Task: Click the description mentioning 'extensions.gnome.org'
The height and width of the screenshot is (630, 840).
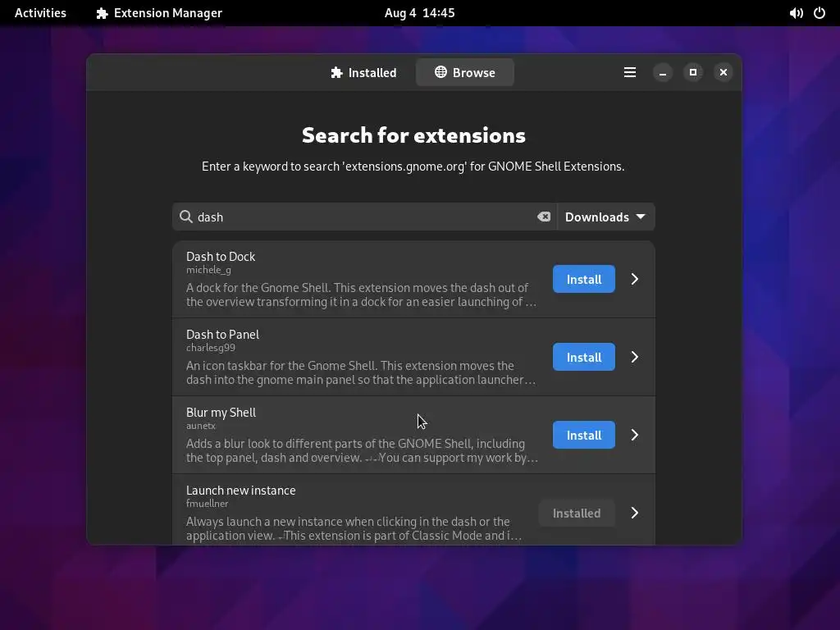Action: tap(413, 167)
